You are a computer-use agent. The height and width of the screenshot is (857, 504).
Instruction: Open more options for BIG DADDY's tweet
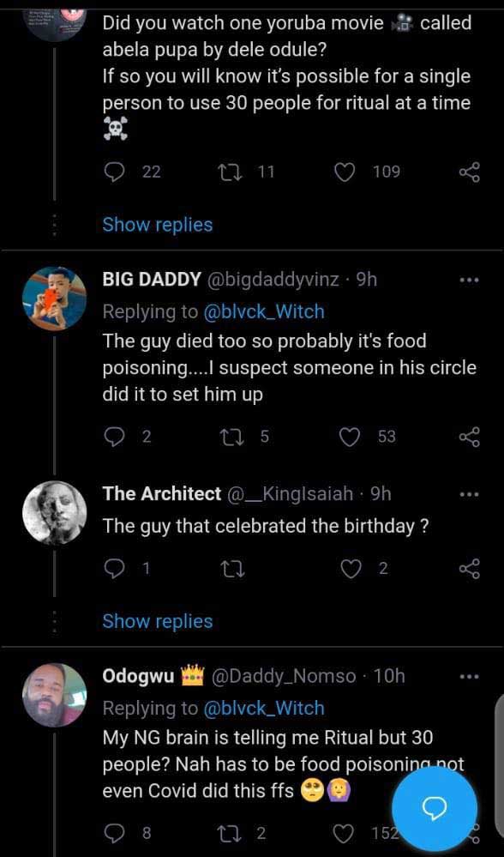469,281
